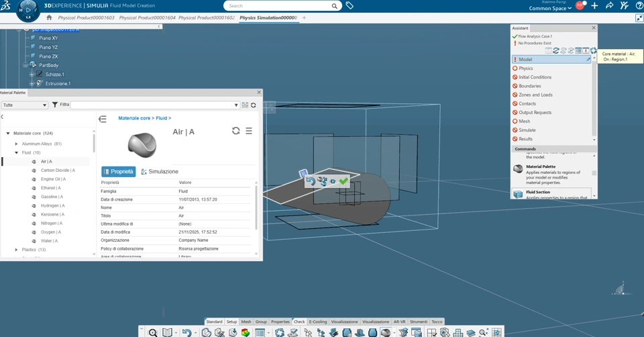
Task: Switch to Physical Product00001603 tab
Action: tap(87, 17)
